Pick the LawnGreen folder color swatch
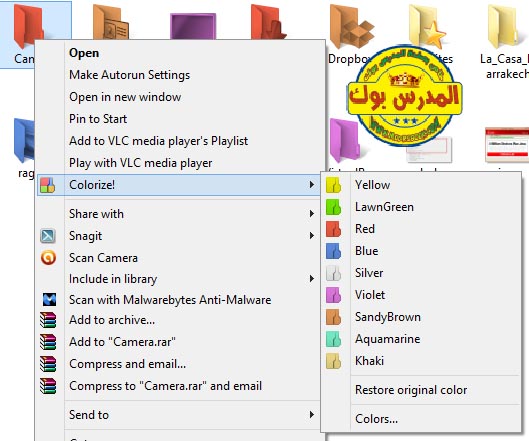Image resolution: width=529 pixels, height=441 pixels. [x=333, y=207]
